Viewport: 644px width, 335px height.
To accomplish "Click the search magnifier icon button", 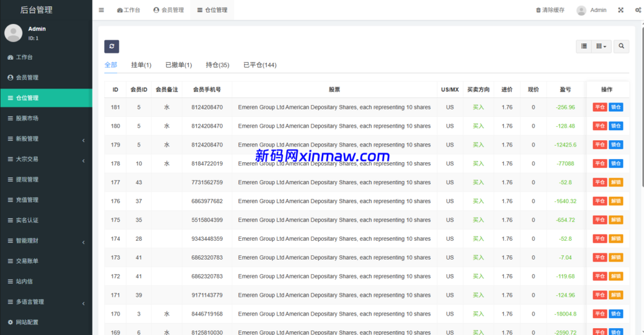I will pos(621,47).
